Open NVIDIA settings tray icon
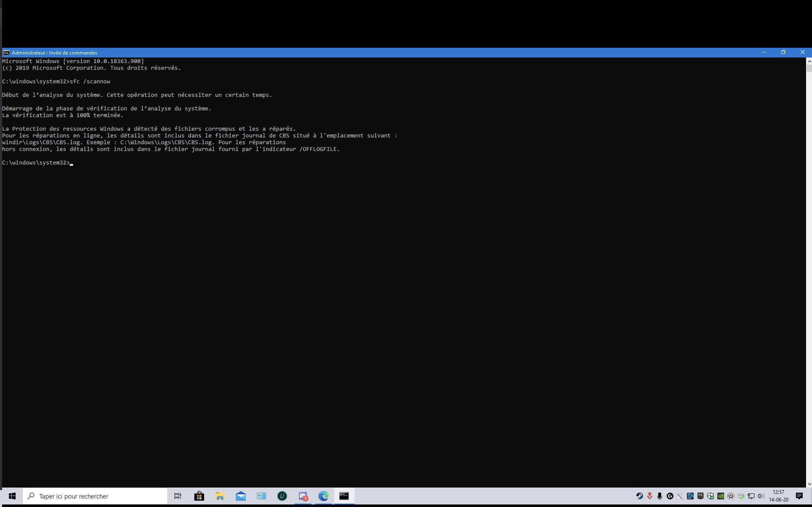 (x=721, y=496)
